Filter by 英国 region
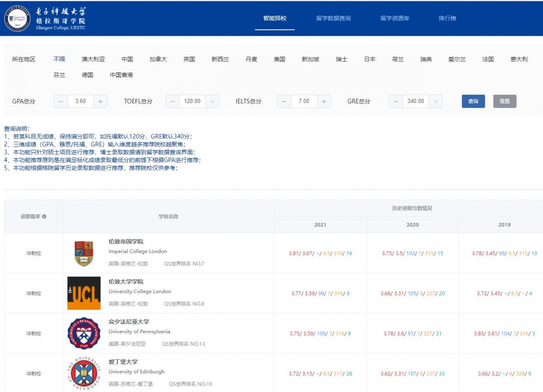The height and width of the screenshot is (392, 543). coord(189,59)
